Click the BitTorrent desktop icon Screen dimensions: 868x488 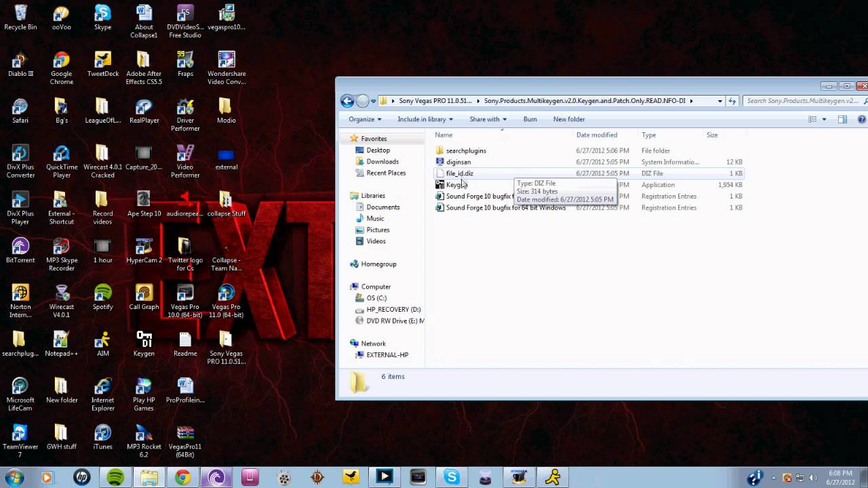point(20,251)
